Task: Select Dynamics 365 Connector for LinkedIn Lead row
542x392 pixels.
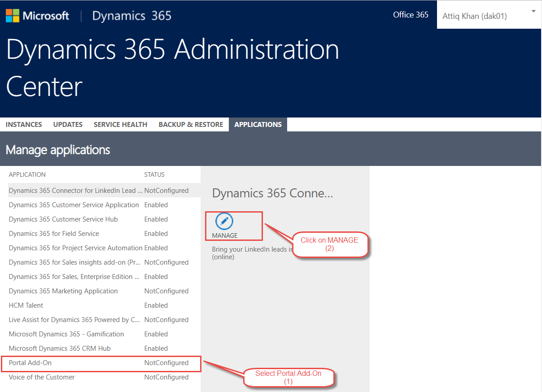Action: 105,191
